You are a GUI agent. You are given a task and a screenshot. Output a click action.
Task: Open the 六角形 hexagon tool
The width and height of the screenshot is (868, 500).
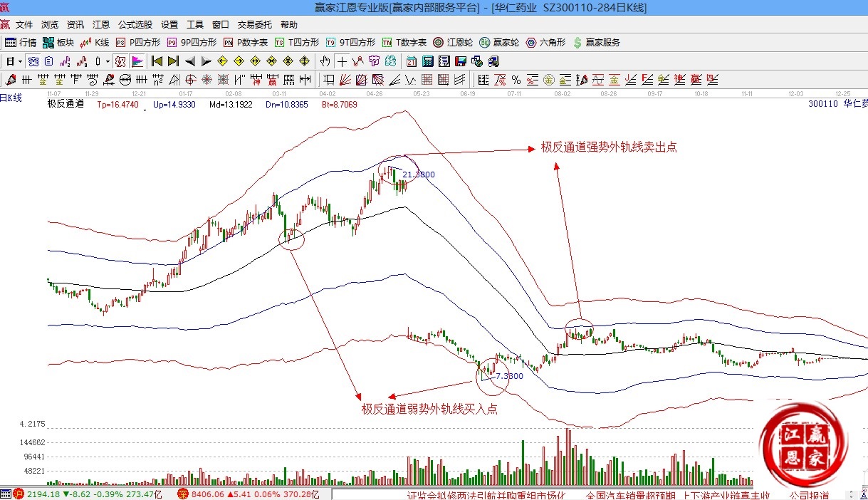[545, 43]
